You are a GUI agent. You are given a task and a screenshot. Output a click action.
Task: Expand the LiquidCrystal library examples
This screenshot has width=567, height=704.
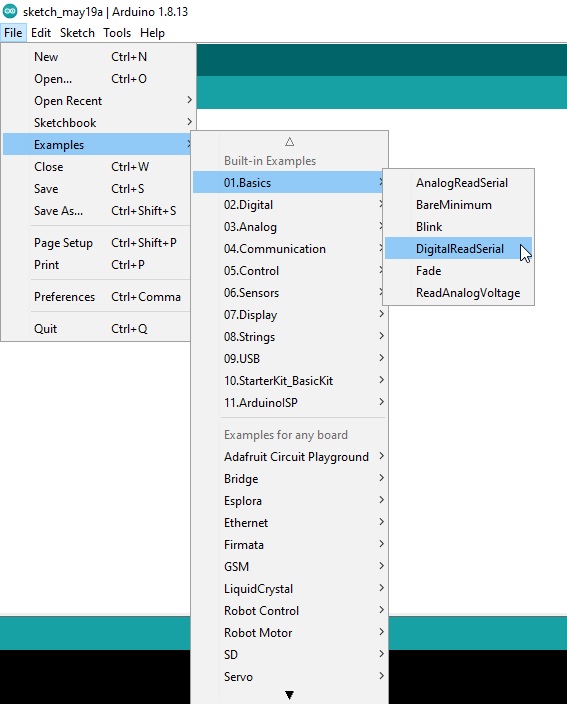pos(290,589)
